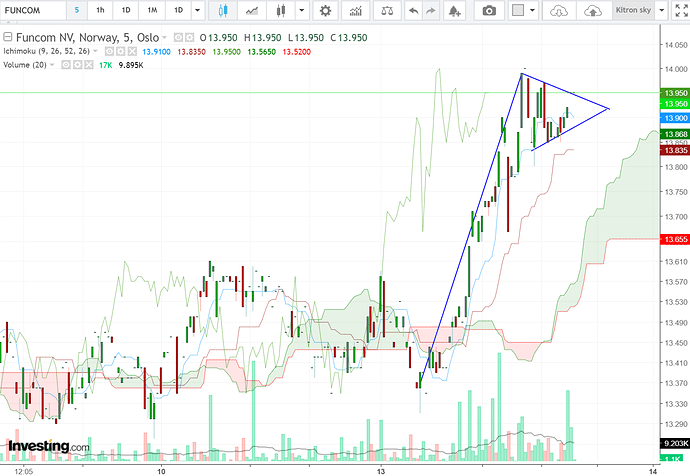Remove the Ichimoku indicator
Screen dimensions: 690x476
pos(132,51)
